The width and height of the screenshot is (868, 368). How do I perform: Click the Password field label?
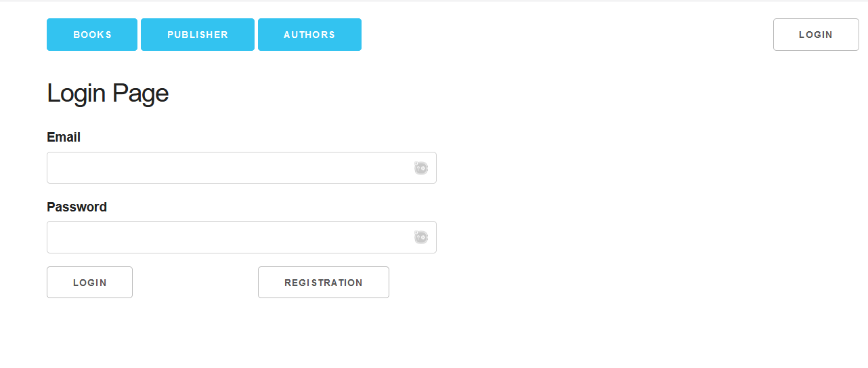pos(77,207)
